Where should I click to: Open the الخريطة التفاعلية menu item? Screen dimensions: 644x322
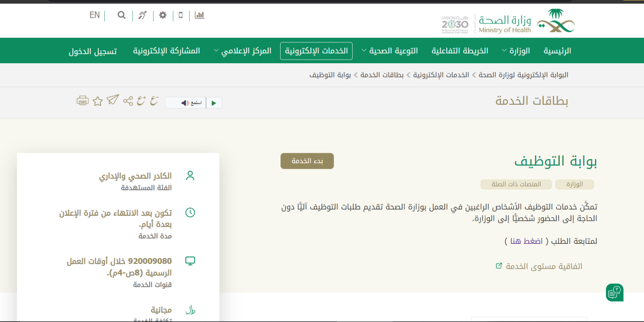pos(460,51)
